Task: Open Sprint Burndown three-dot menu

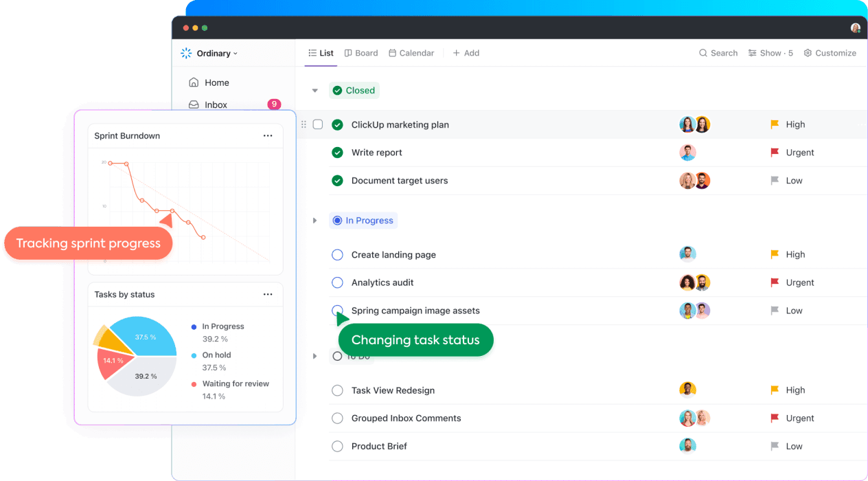Action: click(x=268, y=136)
